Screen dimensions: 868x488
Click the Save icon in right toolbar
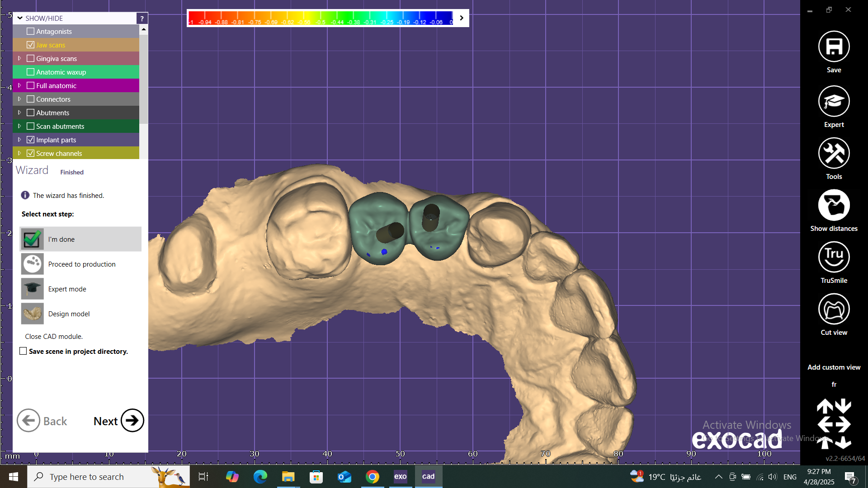click(x=834, y=47)
